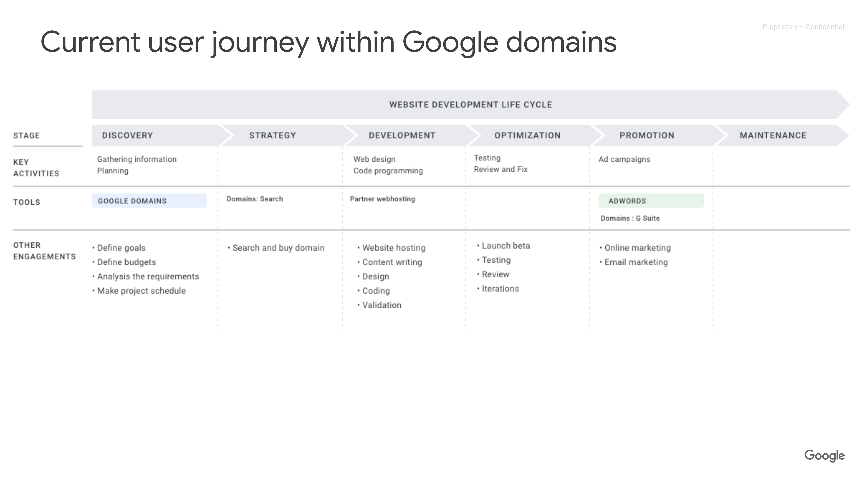Select the 'Domains: Search' tool text
Viewport: 868px width, 481px height.
pyautogui.click(x=255, y=199)
